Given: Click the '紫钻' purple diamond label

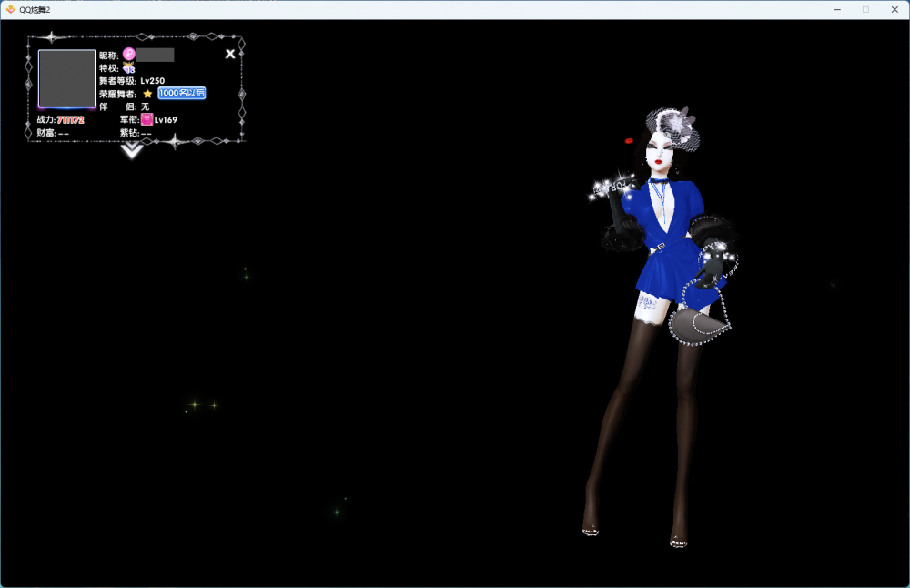Looking at the screenshot, I should pos(128,133).
